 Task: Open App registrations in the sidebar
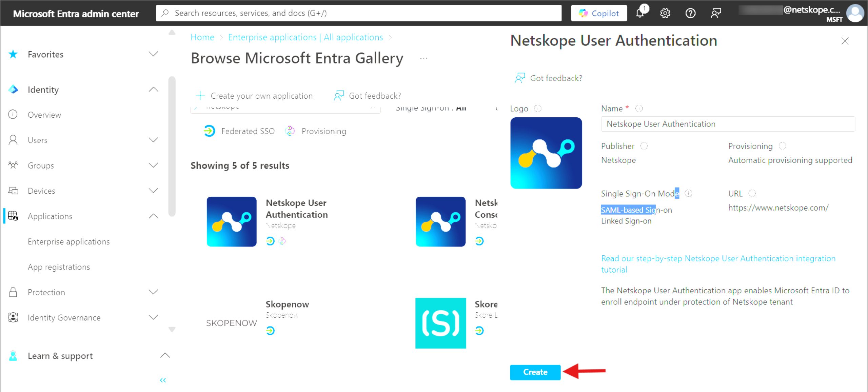pos(59,267)
